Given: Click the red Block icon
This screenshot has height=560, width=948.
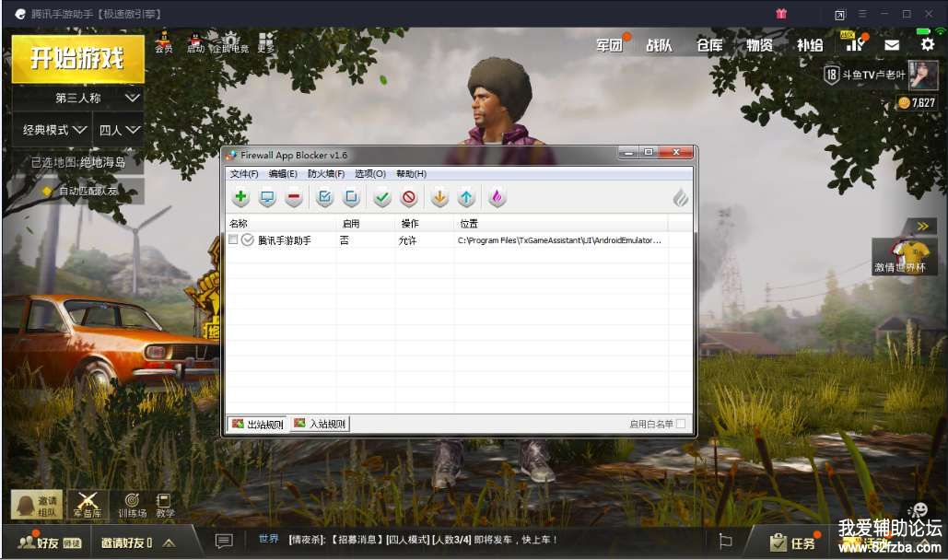Looking at the screenshot, I should pyautogui.click(x=409, y=197).
